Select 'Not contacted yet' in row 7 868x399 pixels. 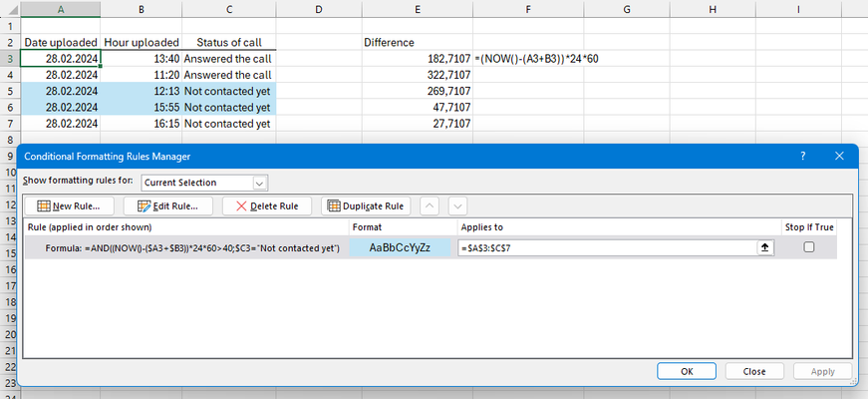coord(228,124)
